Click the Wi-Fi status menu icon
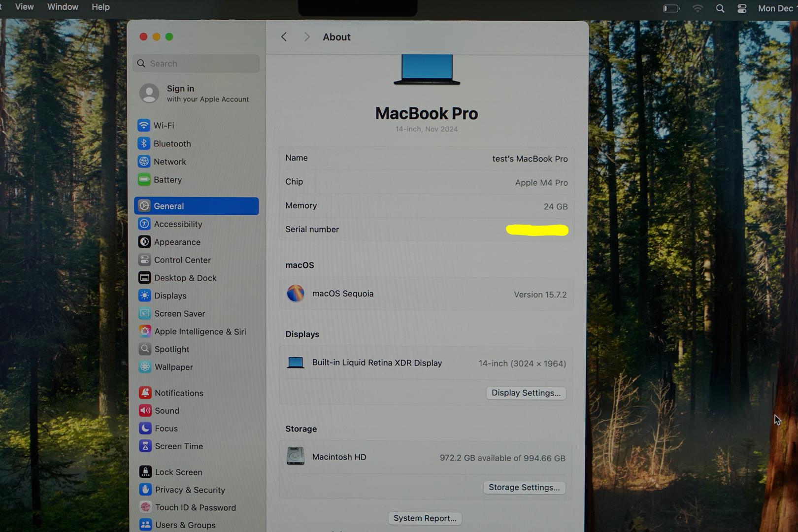798x532 pixels. pos(697,8)
